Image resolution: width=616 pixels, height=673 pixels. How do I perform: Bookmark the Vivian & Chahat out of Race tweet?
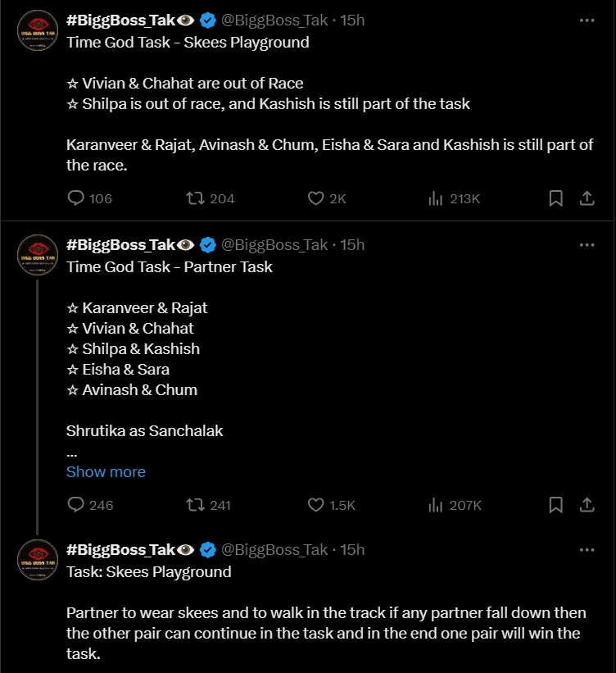pyautogui.click(x=556, y=198)
